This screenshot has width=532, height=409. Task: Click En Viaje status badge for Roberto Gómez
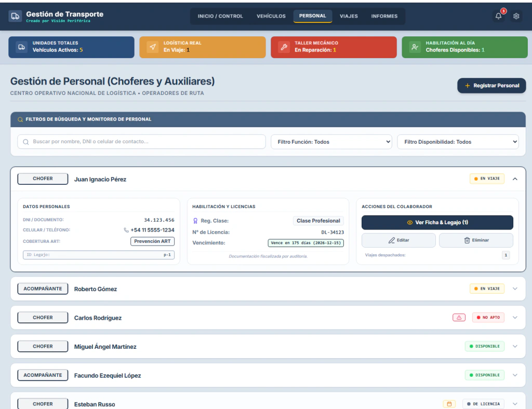487,289
